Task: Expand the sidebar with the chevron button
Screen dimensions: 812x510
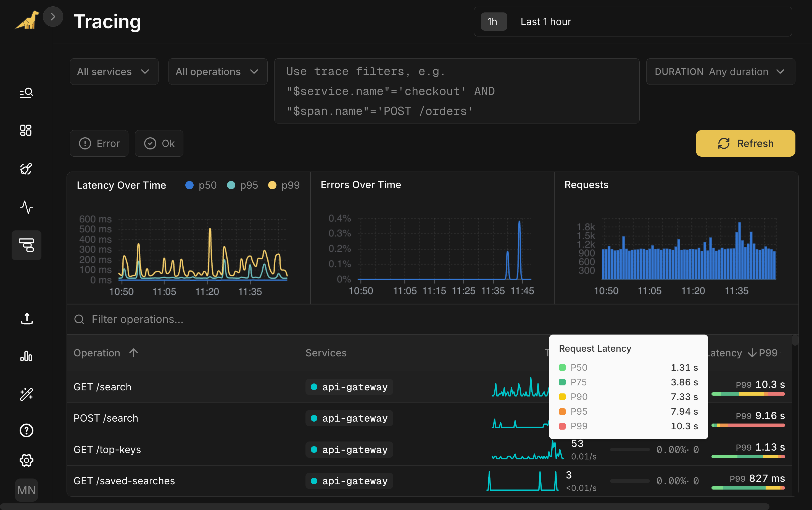Action: [x=53, y=17]
